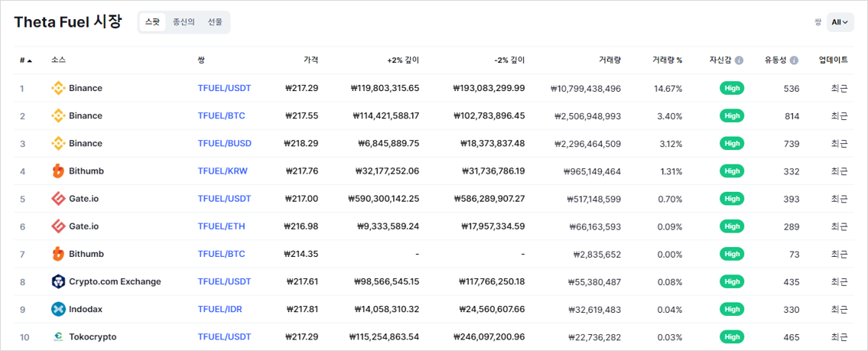Open the TFUEL/KRW pair link

pyautogui.click(x=223, y=171)
